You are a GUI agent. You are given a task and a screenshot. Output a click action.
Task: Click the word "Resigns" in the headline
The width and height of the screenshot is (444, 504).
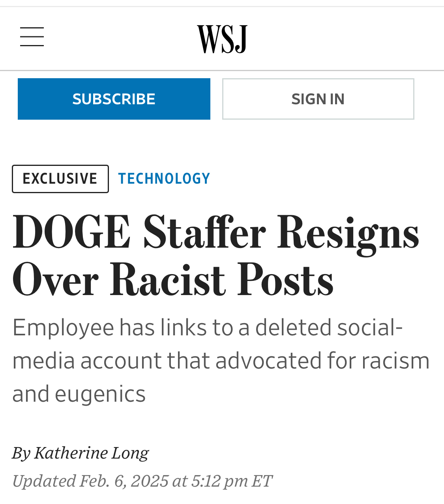tap(348, 233)
